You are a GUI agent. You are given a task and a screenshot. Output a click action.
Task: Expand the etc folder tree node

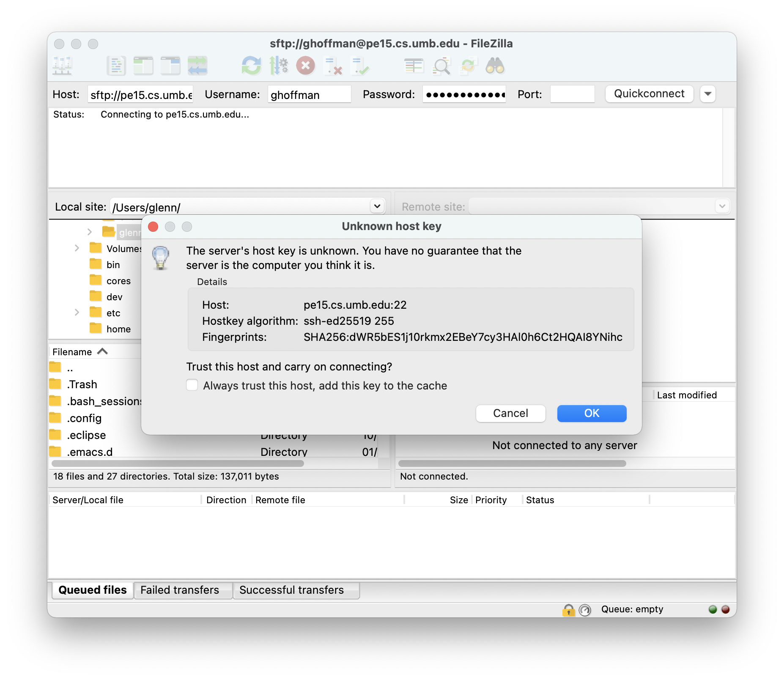pos(77,313)
